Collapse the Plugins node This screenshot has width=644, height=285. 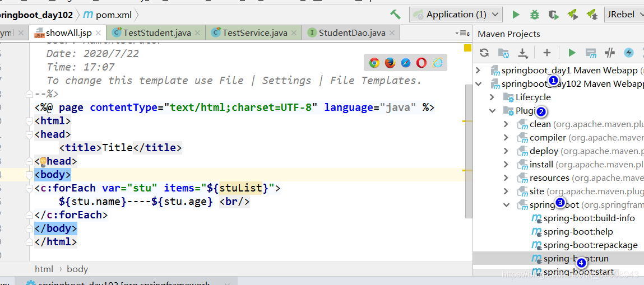coord(492,111)
